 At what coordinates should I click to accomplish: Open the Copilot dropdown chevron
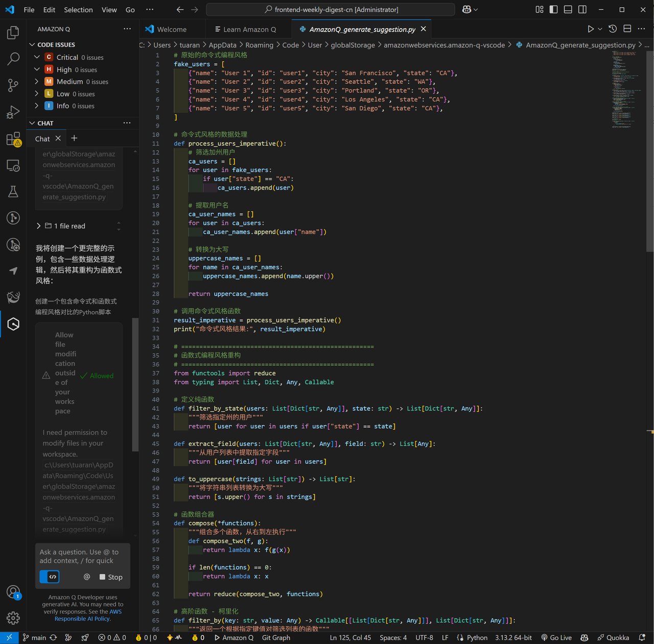476,9
